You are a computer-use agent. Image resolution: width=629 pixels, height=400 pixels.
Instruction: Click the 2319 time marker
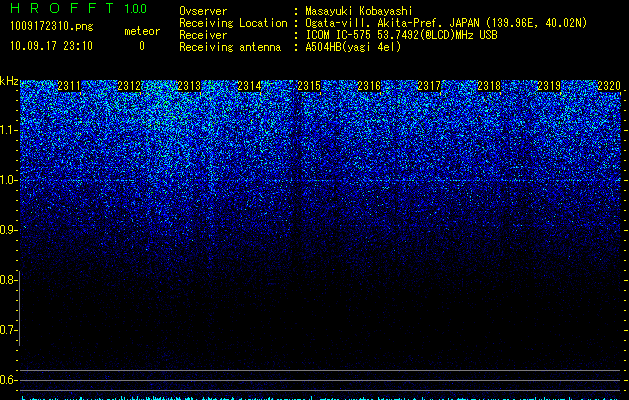549,86
